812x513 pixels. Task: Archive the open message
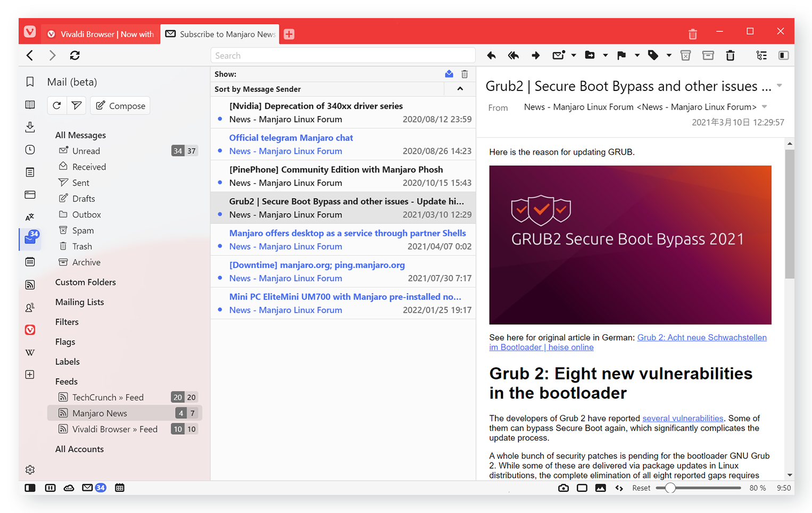coord(708,55)
